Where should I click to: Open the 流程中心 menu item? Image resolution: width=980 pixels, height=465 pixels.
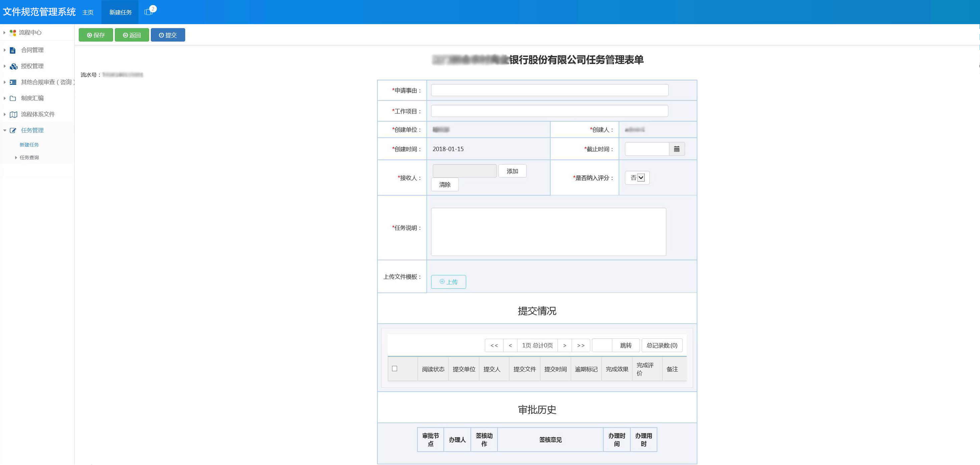(x=30, y=33)
